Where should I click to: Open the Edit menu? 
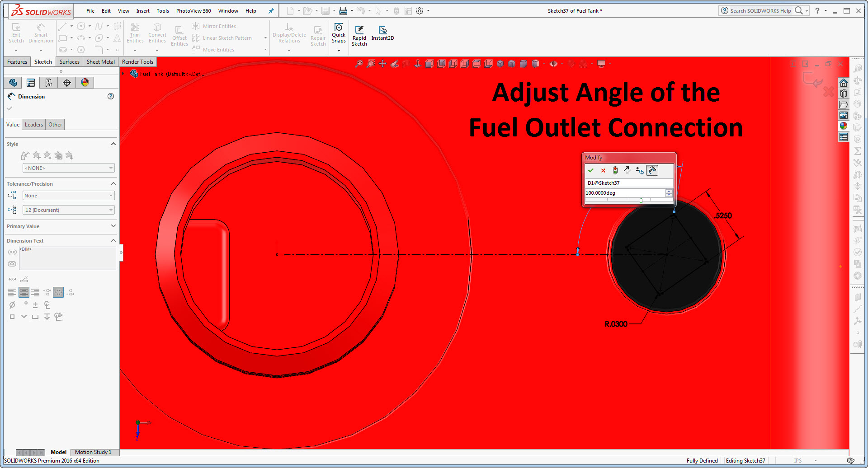[x=106, y=11]
